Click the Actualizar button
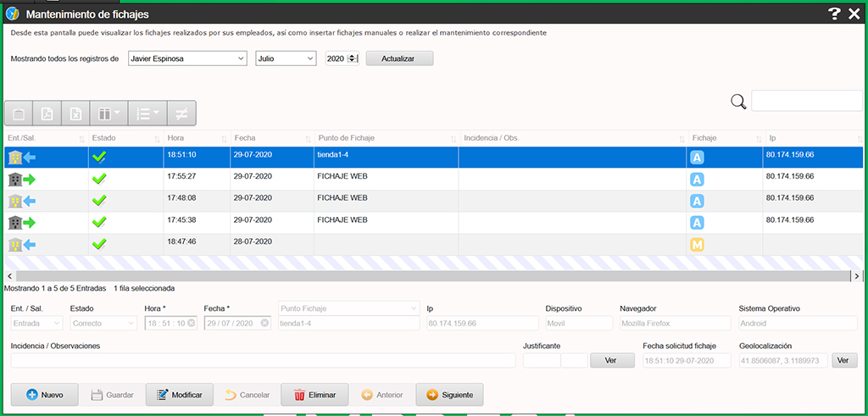The height and width of the screenshot is (416, 868). (x=399, y=58)
